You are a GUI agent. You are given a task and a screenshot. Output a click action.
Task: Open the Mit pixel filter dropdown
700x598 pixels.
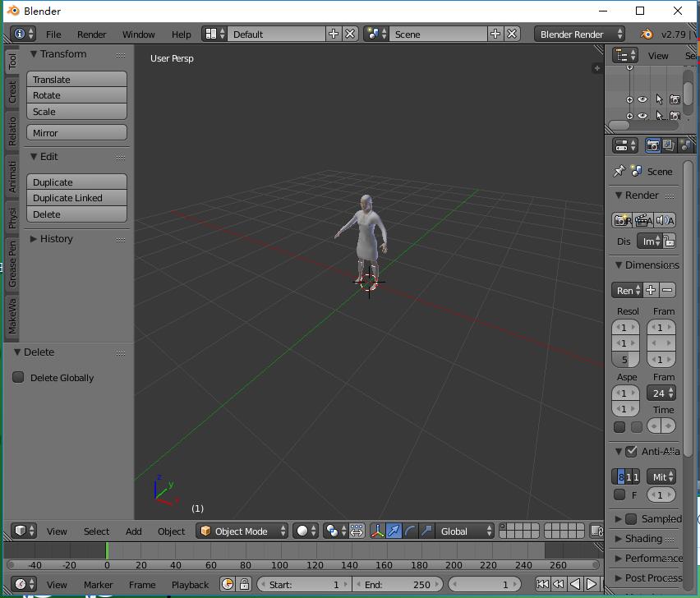(661, 477)
